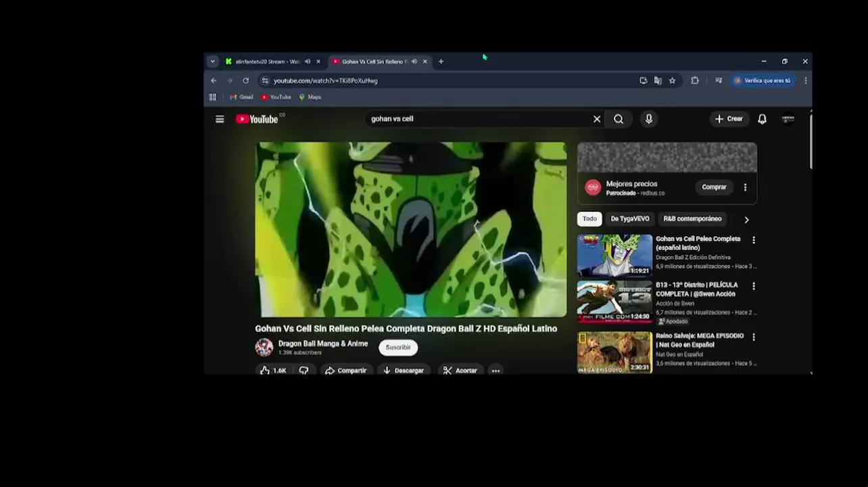This screenshot has height=487, width=868.
Task: Select the De TygaVEVO filter chip
Action: click(630, 219)
